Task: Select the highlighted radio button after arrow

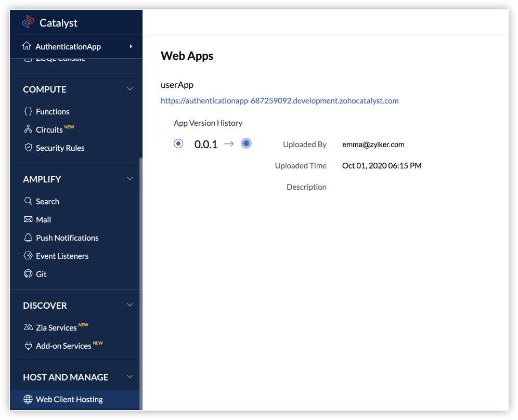Action: (x=247, y=143)
